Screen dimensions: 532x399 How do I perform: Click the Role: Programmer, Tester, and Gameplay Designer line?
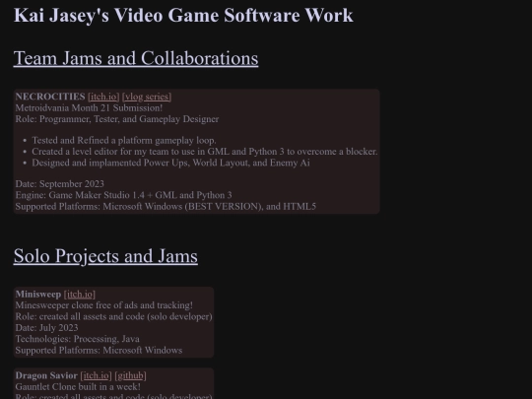[x=117, y=119]
